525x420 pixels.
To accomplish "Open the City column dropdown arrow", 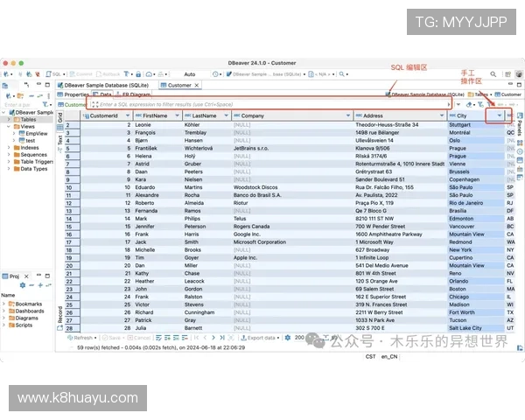I will click(500, 115).
